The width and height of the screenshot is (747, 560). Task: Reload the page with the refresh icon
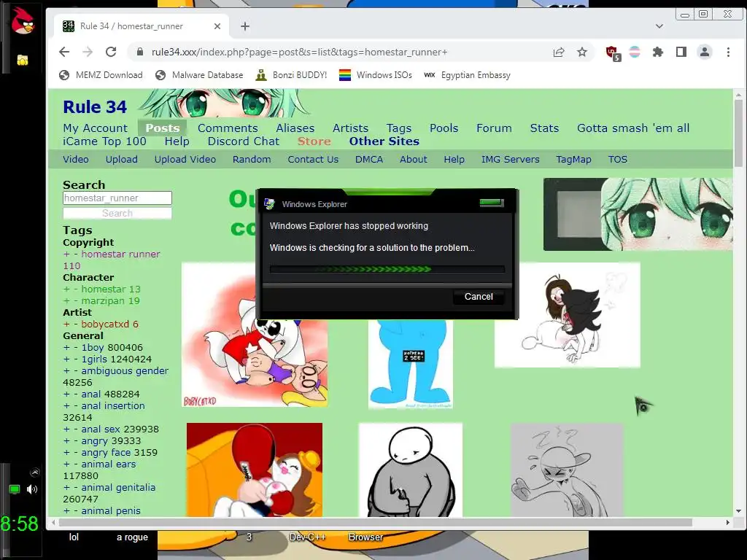pos(111,52)
